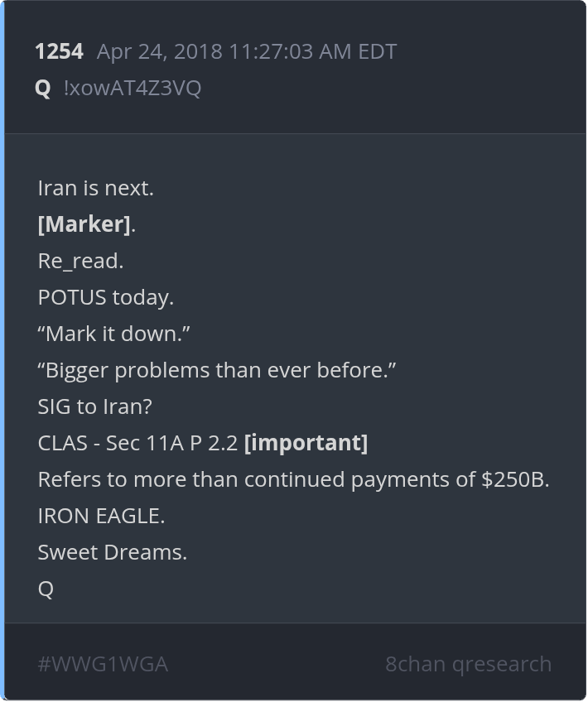The height and width of the screenshot is (702, 588).
Task: Click the line mentioning $250B payments
Action: pos(293,479)
